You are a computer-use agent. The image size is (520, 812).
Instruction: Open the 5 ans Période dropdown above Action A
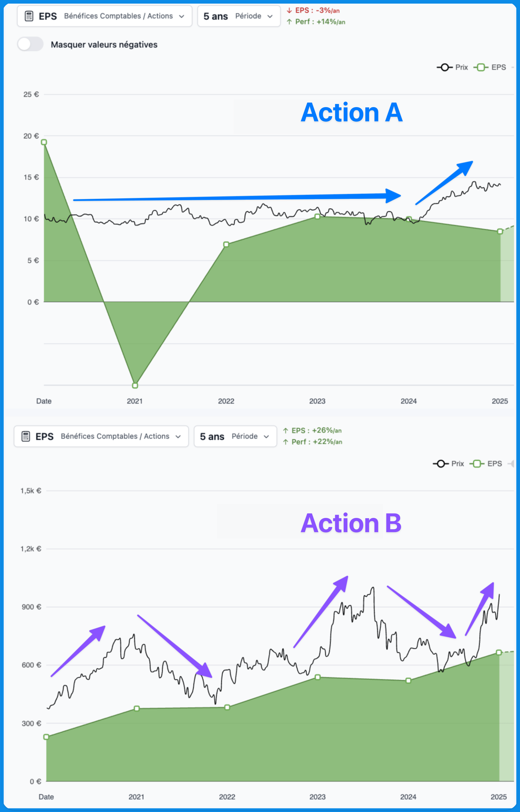(239, 16)
